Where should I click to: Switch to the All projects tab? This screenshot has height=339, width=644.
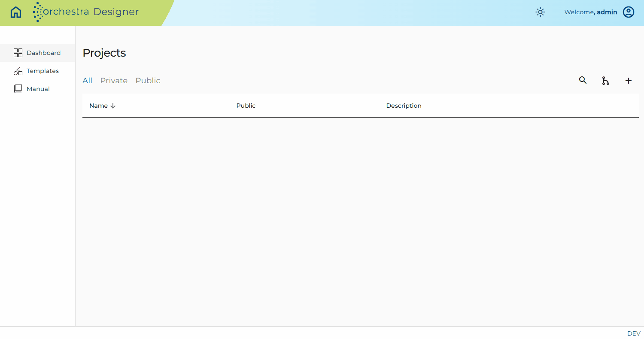point(88,81)
